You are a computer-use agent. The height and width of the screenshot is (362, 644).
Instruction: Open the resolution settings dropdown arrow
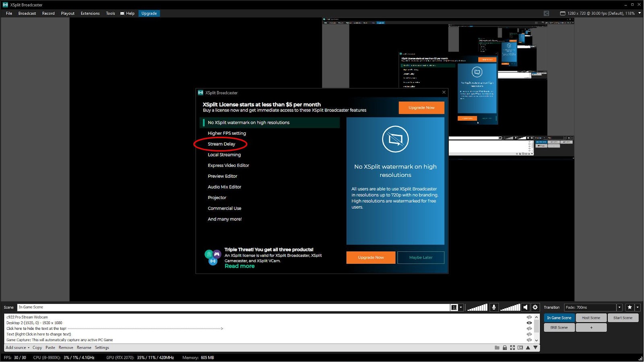[x=640, y=13]
